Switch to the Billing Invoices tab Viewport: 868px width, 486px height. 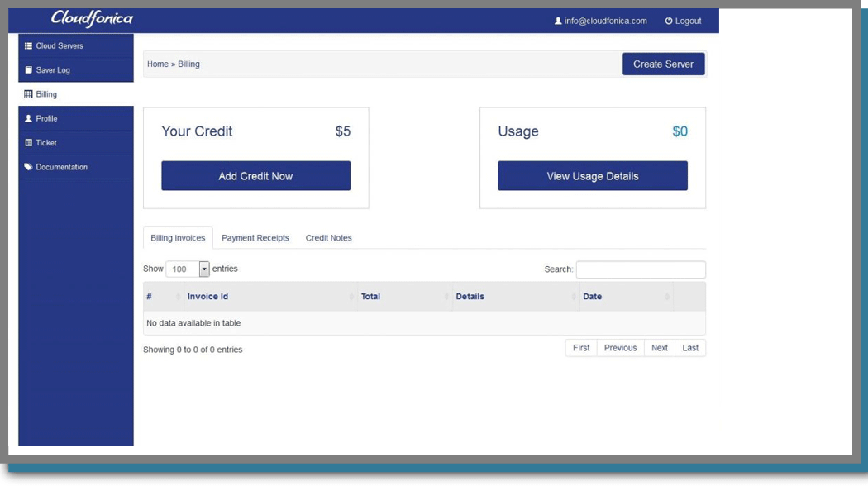[178, 238]
